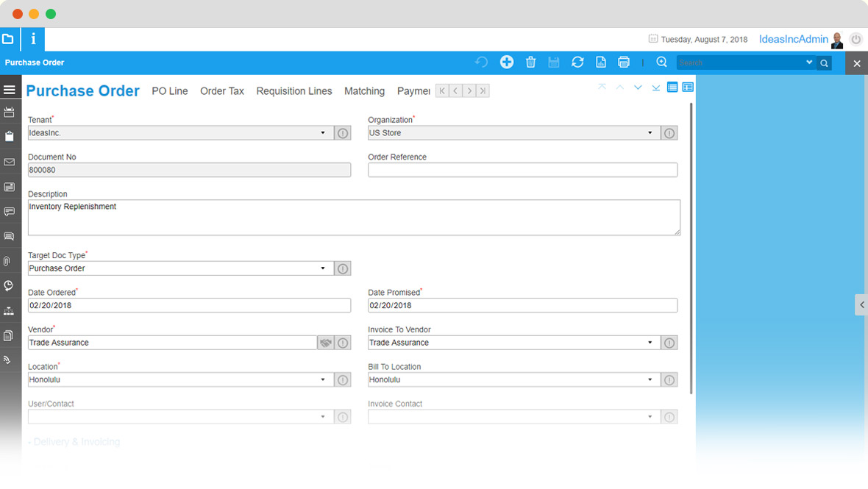Click the Vendor business partner handshake icon
Image resolution: width=868 pixels, height=489 pixels.
325,343
